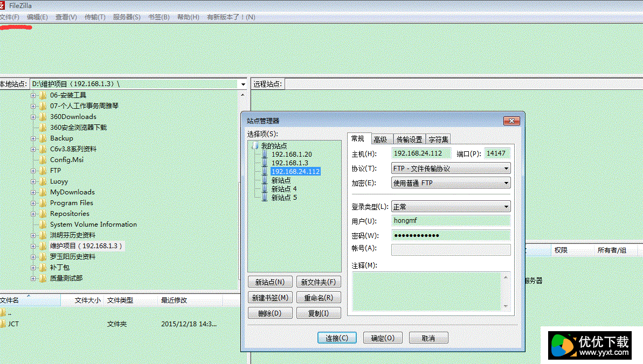643x364 pixels.
Task: Click the 我的站点 root folder icon
Action: click(255, 146)
